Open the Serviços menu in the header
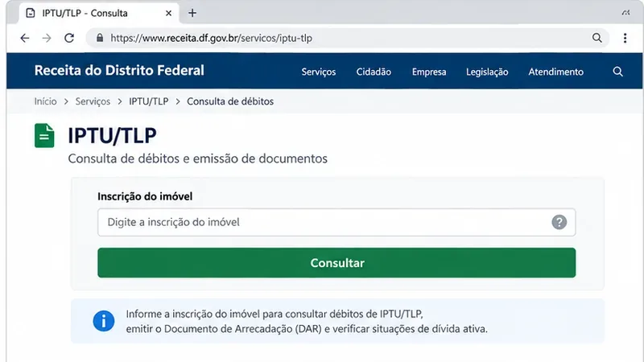Screen dimensions: 644x362 [319, 72]
